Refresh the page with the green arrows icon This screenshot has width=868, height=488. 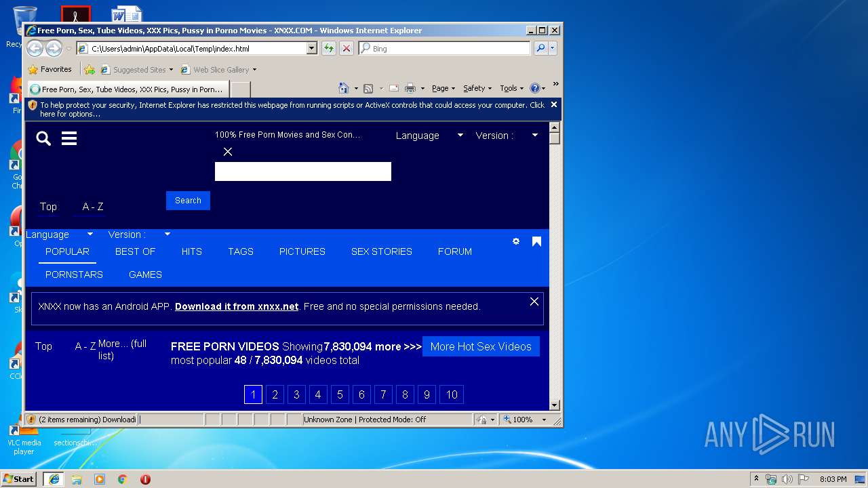(329, 48)
